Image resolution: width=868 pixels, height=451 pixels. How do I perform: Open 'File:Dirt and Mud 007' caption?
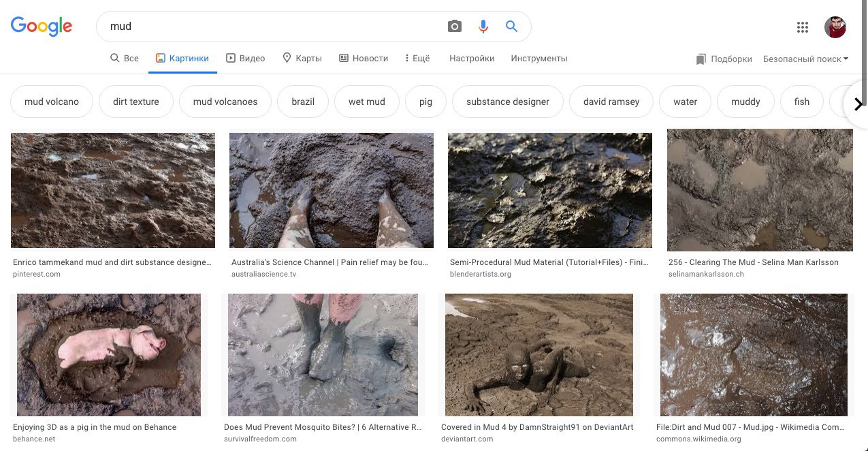751,427
